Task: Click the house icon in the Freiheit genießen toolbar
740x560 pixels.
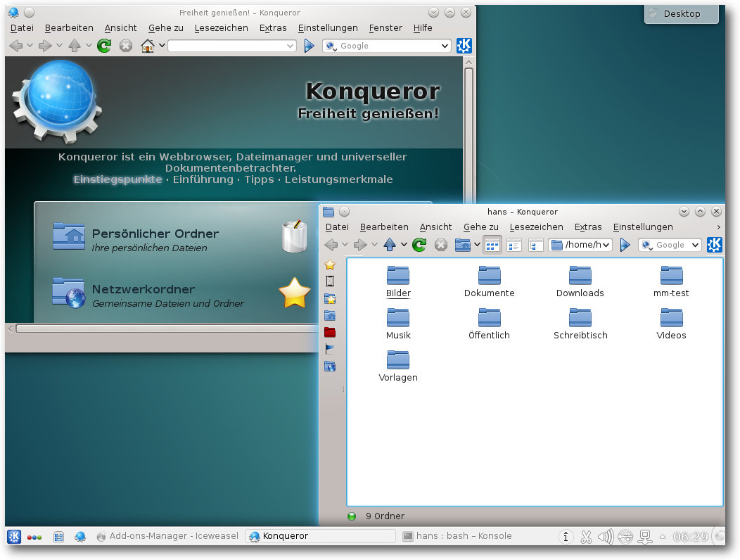Action: coord(147,46)
